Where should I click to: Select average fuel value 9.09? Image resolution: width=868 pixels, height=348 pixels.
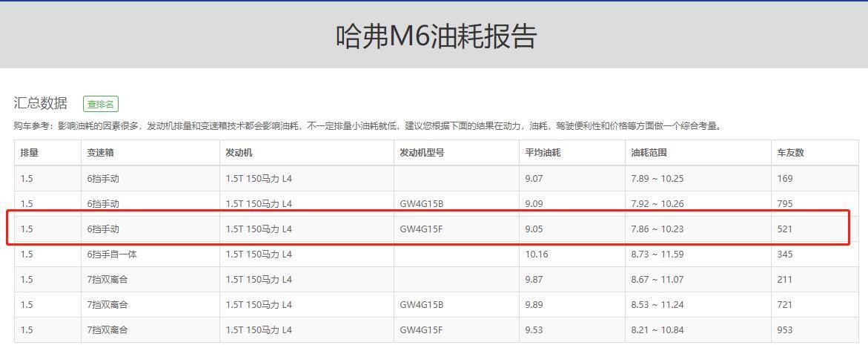pyautogui.click(x=534, y=203)
